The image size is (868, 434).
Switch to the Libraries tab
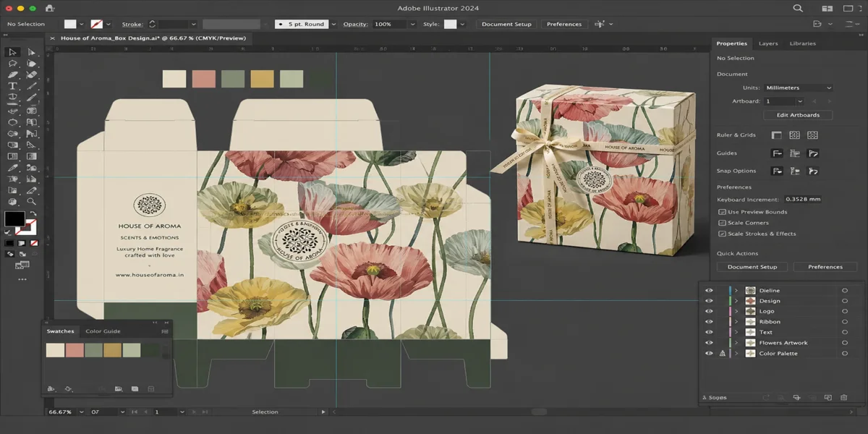click(802, 43)
